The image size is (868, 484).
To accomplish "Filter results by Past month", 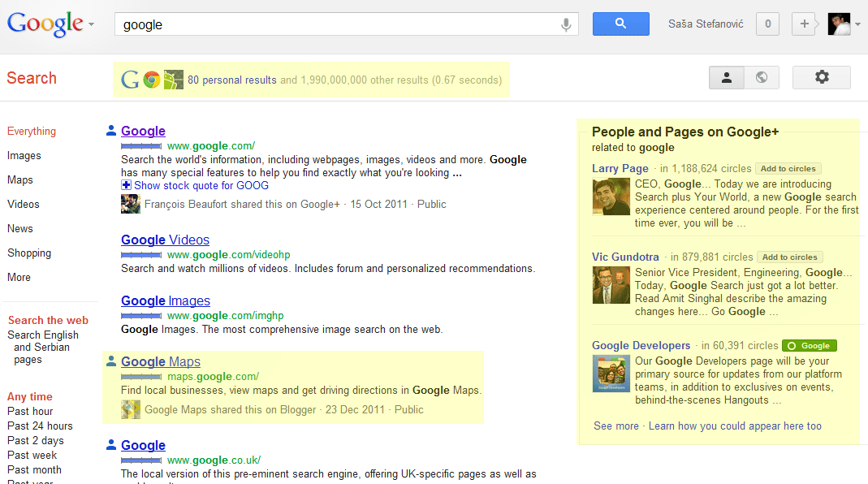I will pos(34,469).
